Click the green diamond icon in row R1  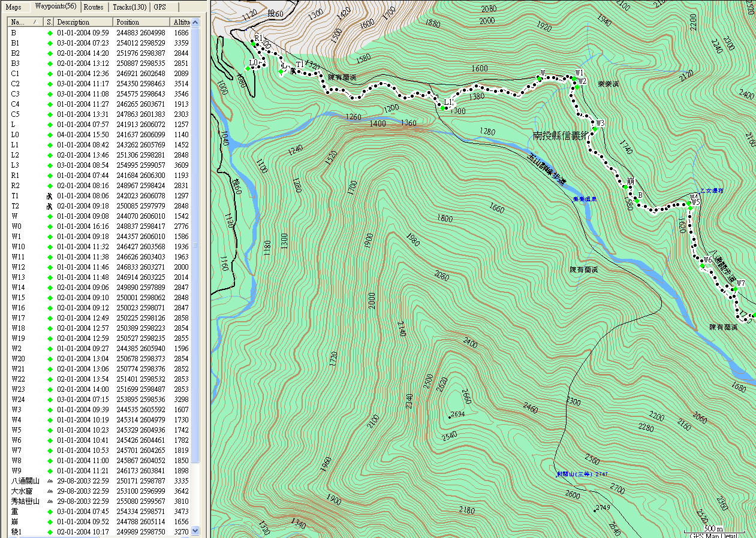pyautogui.click(x=50, y=176)
